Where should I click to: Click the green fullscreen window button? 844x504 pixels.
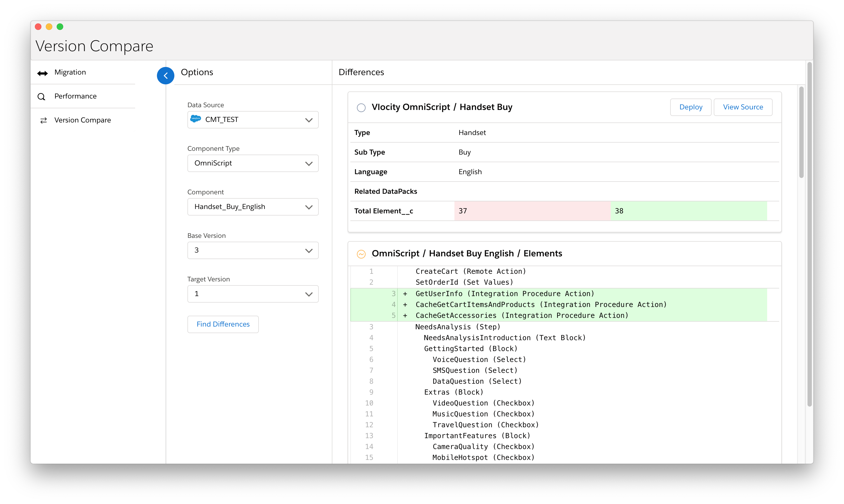tap(60, 27)
